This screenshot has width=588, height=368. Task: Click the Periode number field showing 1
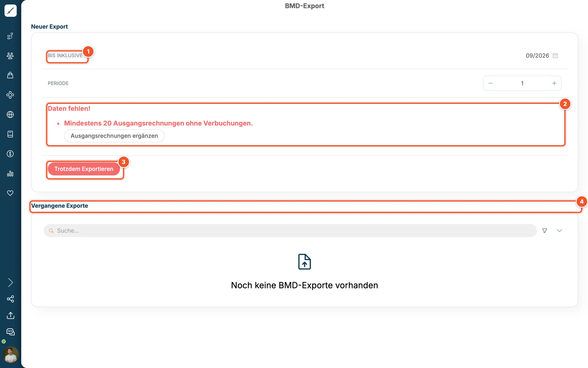[522, 83]
